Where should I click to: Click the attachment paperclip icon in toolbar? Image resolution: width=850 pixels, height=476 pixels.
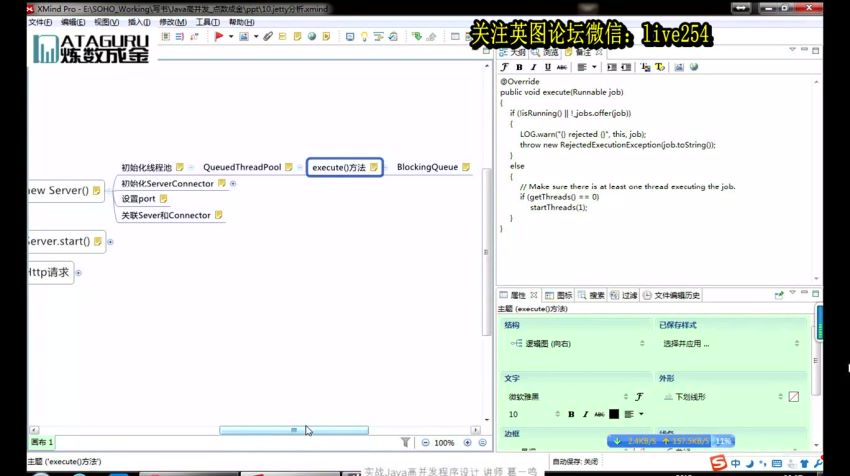[x=268, y=37]
